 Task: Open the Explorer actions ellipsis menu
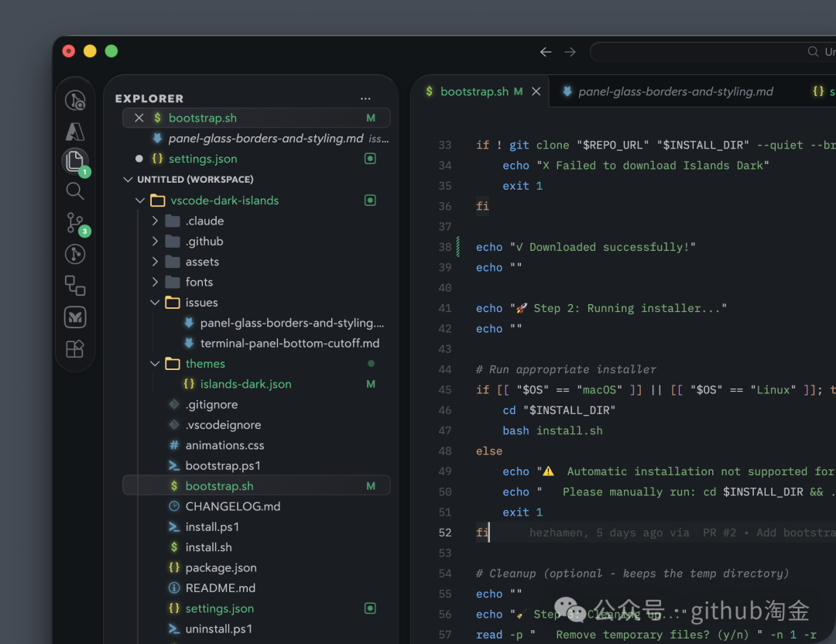(x=365, y=98)
